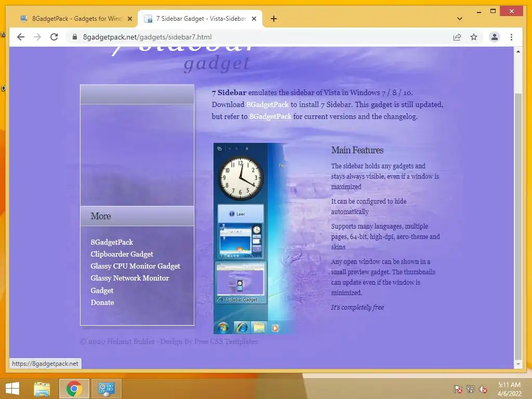This screenshot has width=532, height=399.
Task: Minimize the Chrome window
Action: tap(478, 11)
